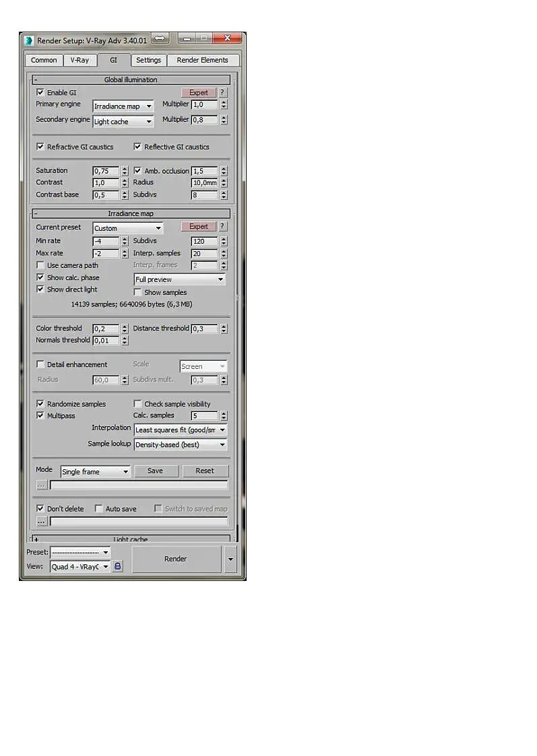This screenshot has height=756, width=537.
Task: Expand the Light cache rollout
Action: point(131,538)
